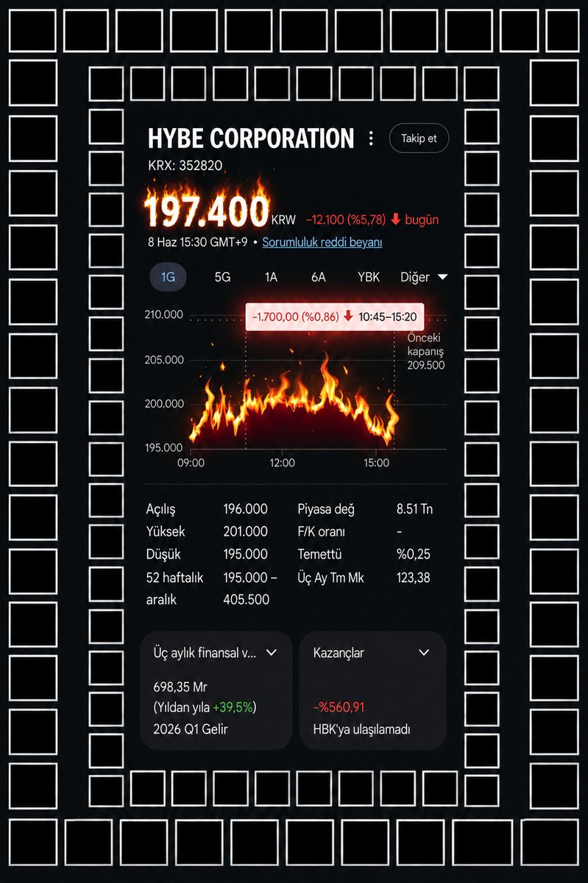The height and width of the screenshot is (883, 588).
Task: Select the 1G time range tab
Action: pyautogui.click(x=169, y=277)
